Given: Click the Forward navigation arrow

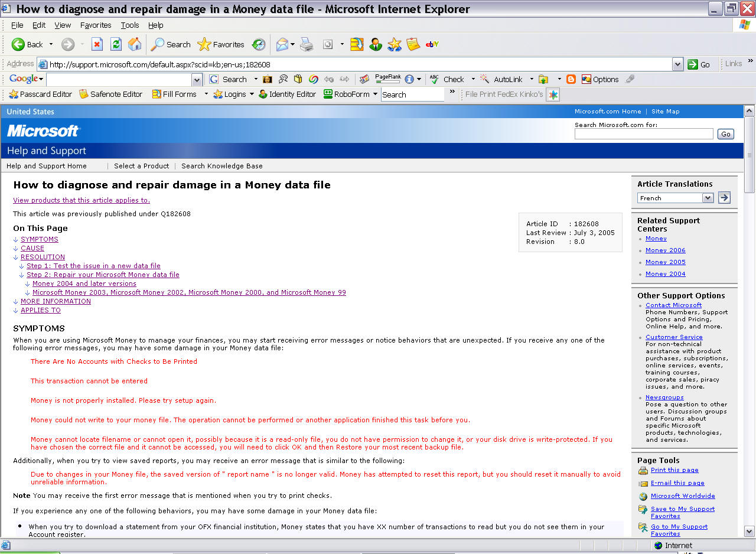Looking at the screenshot, I should (68, 44).
